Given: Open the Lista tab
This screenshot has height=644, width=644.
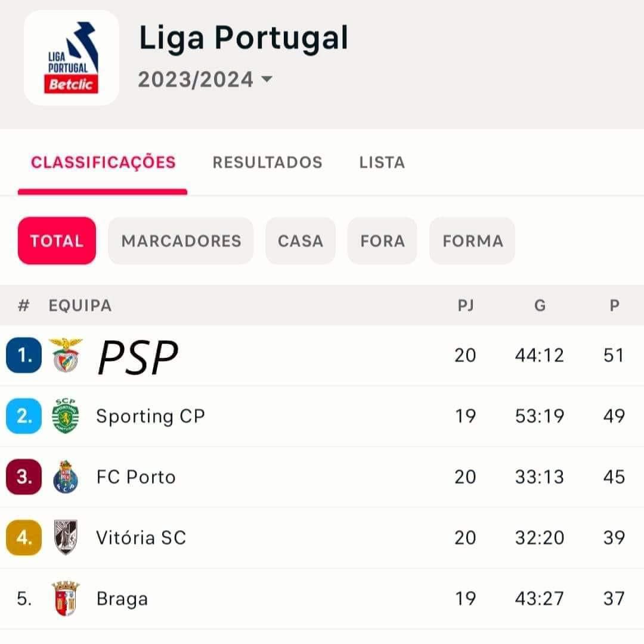Looking at the screenshot, I should coord(382,162).
